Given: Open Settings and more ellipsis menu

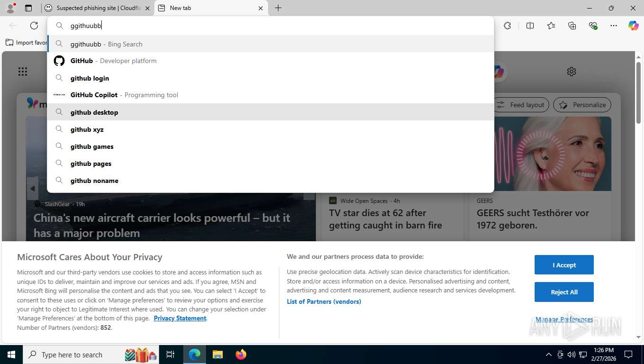Looking at the screenshot, I should (614, 26).
